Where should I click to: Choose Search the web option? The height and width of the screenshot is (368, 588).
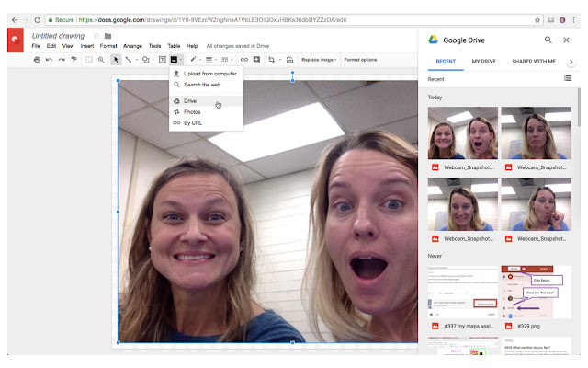click(x=206, y=85)
